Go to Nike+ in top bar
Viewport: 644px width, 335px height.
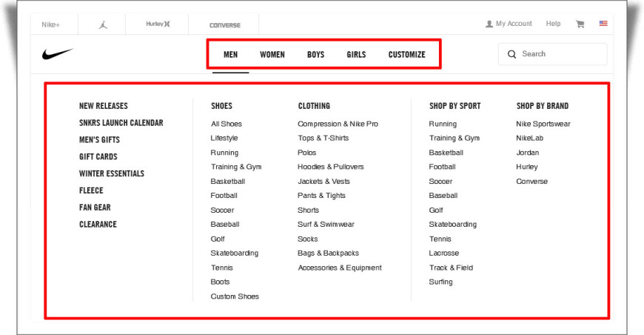[x=50, y=24]
